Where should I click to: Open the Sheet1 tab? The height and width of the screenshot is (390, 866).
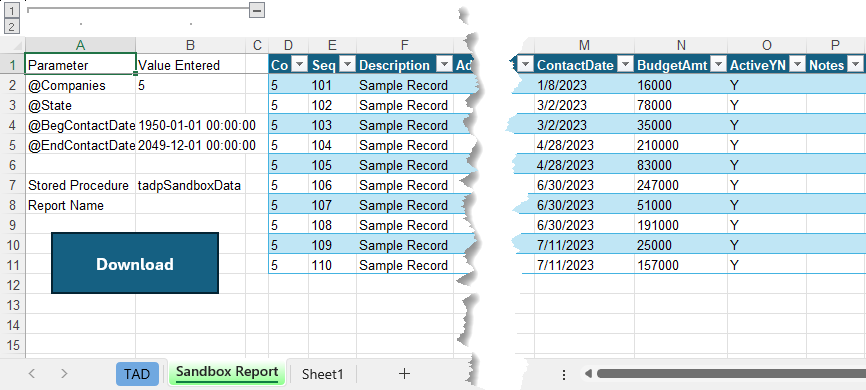click(323, 374)
